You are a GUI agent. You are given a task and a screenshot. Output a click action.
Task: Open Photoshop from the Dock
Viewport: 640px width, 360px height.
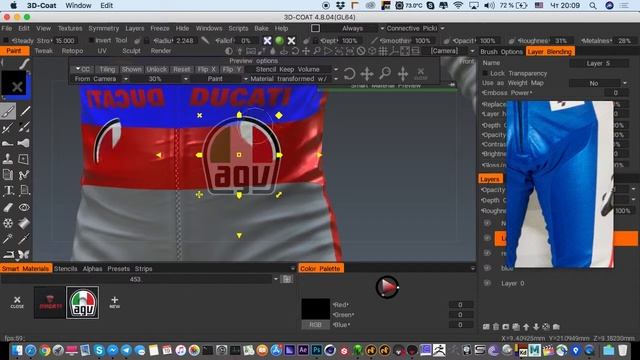pyautogui.click(x=317, y=350)
